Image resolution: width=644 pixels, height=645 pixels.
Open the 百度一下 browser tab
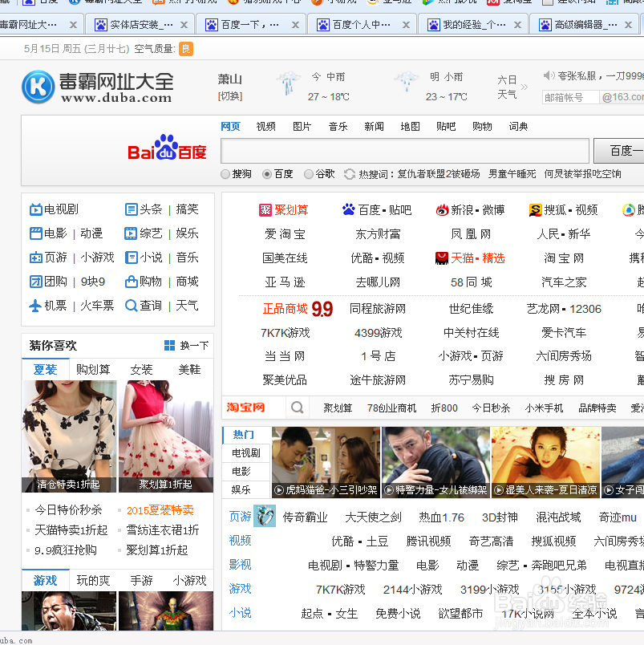251,25
